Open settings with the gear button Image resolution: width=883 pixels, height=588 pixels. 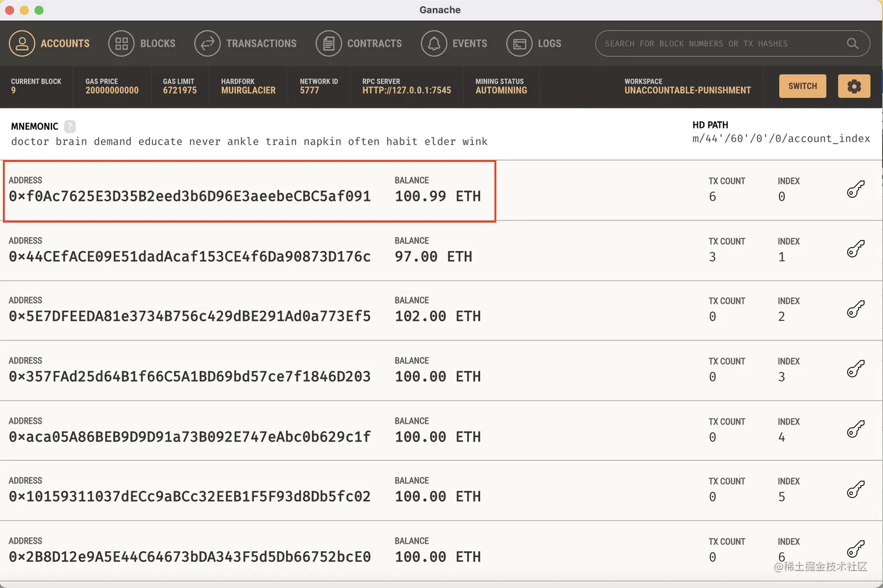(854, 86)
